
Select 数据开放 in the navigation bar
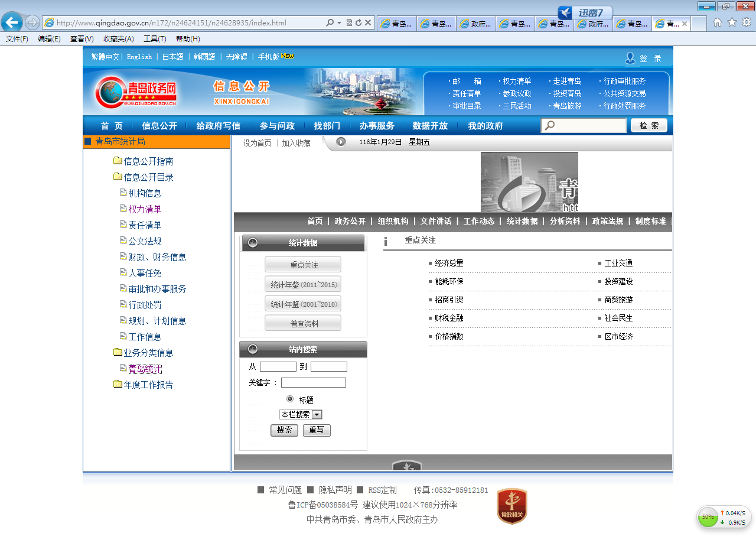click(430, 126)
